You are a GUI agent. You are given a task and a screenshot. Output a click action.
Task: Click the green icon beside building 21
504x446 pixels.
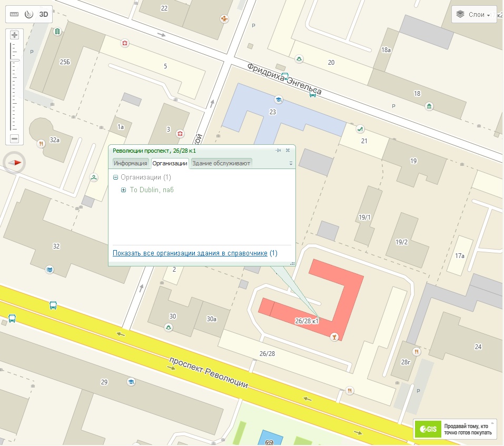pos(360,129)
